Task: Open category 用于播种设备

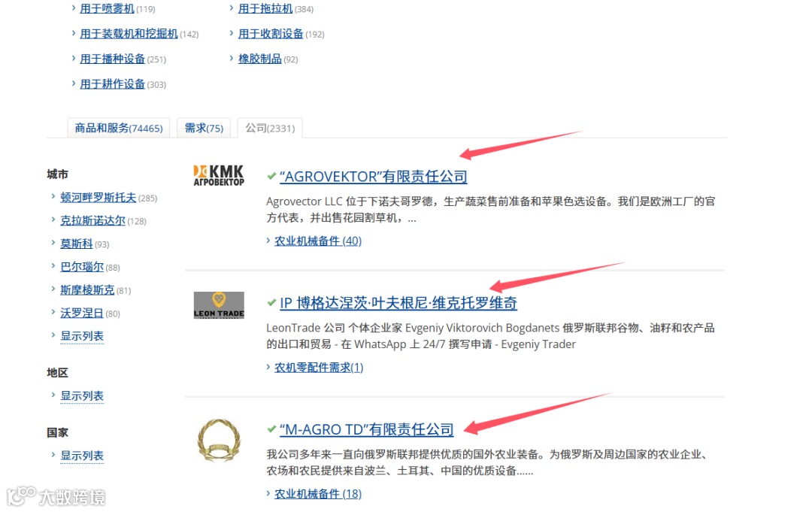Action: 112,59
